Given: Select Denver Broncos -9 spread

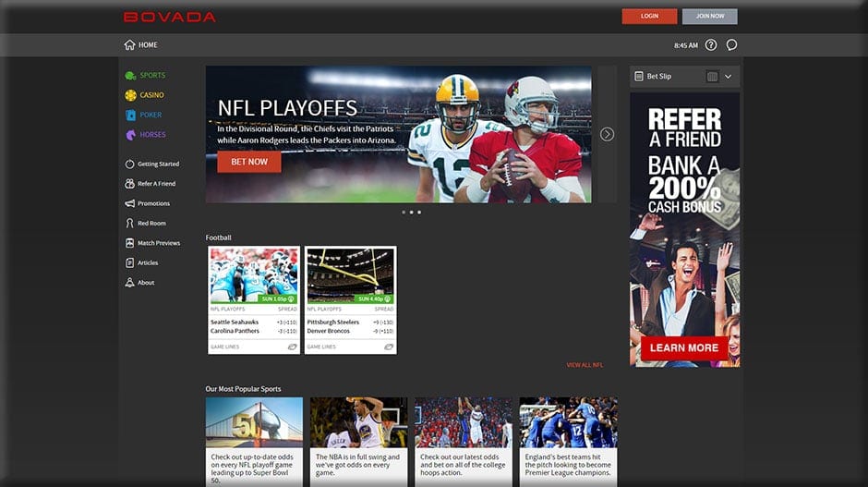Looking at the screenshot, I should (x=383, y=331).
